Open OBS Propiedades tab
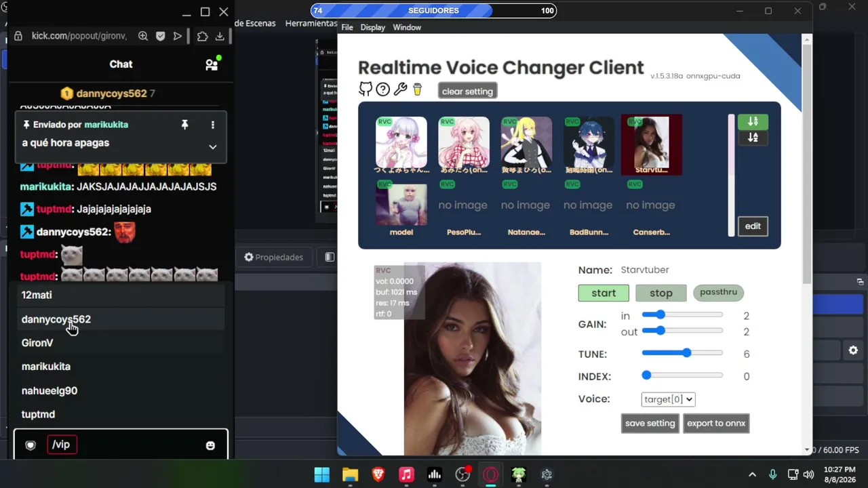The image size is (868, 488). [x=274, y=258]
